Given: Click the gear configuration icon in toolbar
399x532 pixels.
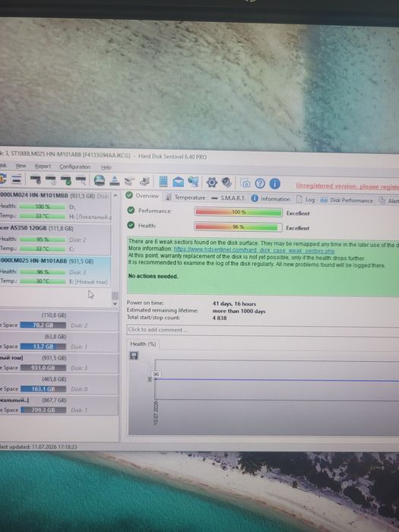Looking at the screenshot, I should click(212, 182).
